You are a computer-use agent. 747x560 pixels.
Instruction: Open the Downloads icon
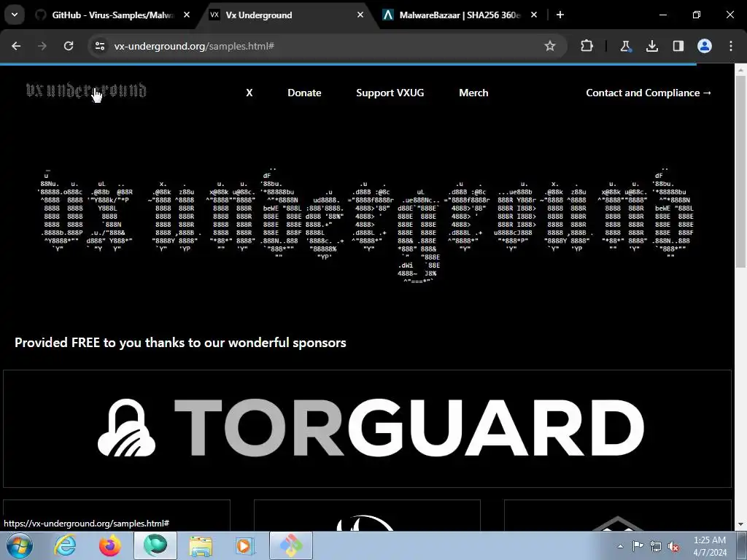pyautogui.click(x=651, y=46)
